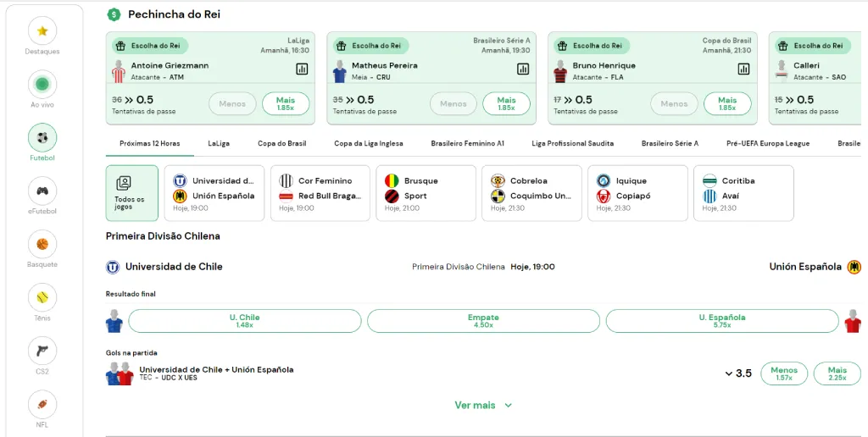Open Ao vivo live section icon
This screenshot has width=868, height=437.
pos(42,85)
